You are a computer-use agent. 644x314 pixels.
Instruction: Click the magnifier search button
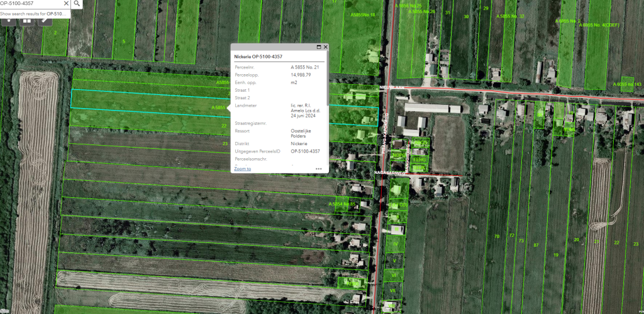77,4
